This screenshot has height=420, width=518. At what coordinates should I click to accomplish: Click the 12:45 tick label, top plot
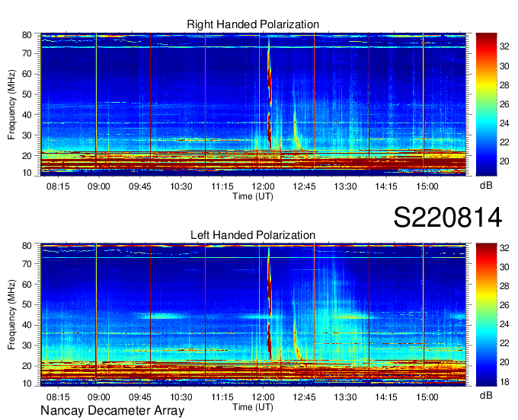coord(304,186)
